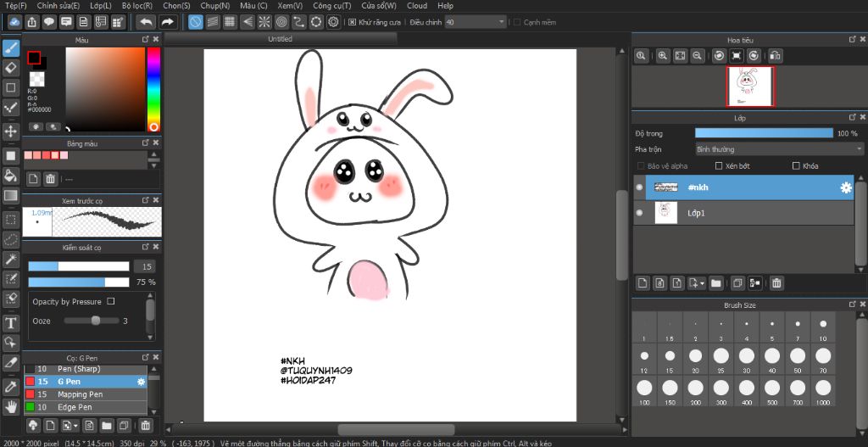Choose brush size 1000
The image size is (868, 447).
(823, 391)
